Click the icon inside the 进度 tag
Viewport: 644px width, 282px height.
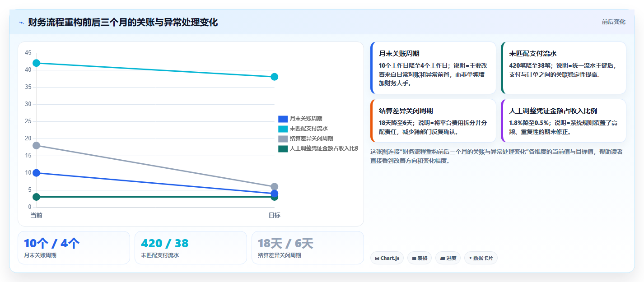[443, 259]
